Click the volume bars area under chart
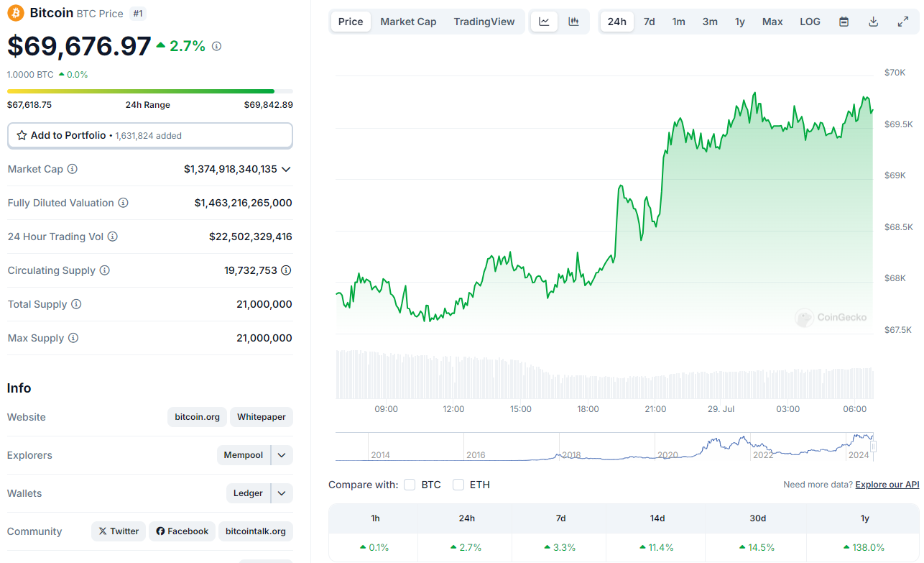The image size is (924, 563). (x=605, y=375)
